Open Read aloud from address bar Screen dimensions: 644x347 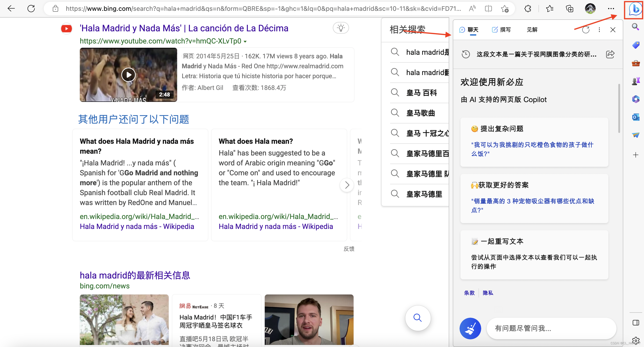(x=472, y=9)
